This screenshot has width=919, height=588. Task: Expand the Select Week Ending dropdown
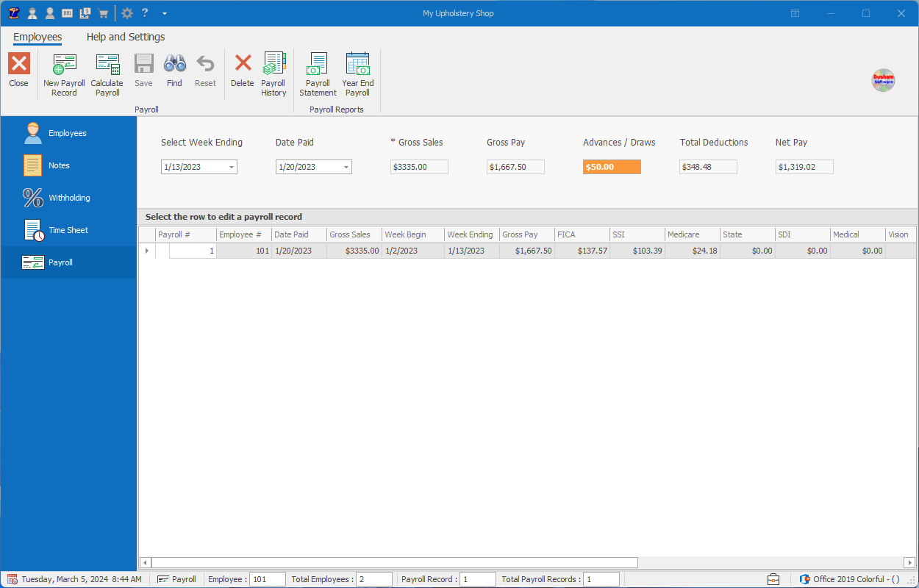click(230, 167)
